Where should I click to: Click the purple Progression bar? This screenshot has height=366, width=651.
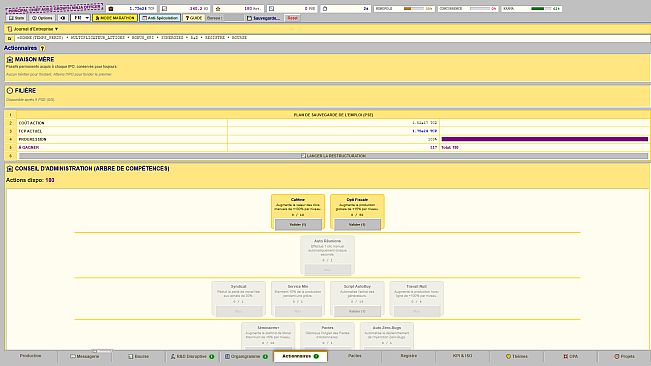[545, 139]
